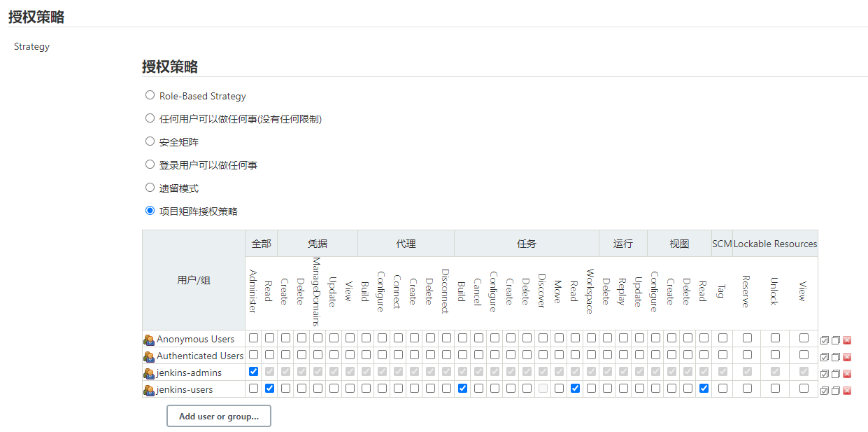Screen dimensions: 868x432
Task: Choose the 安全矩阵 strategy
Action: (150, 141)
